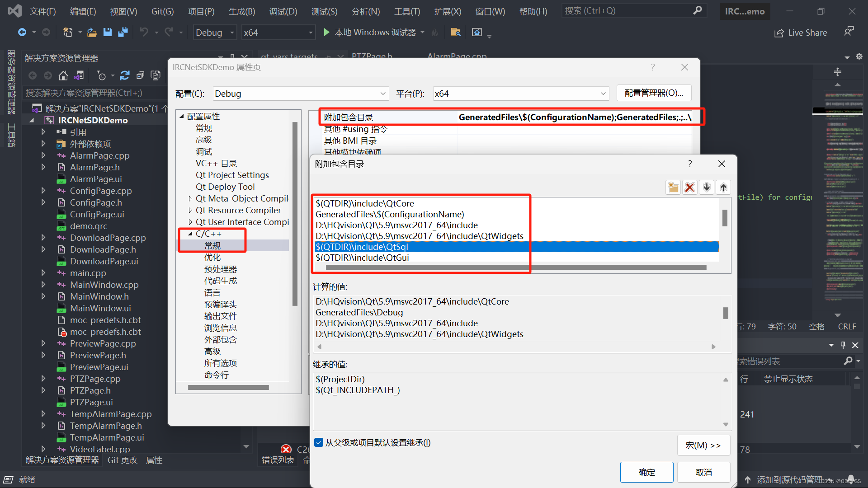
Task: Click the property tree vertical scrollbar
Action: pos(295,214)
